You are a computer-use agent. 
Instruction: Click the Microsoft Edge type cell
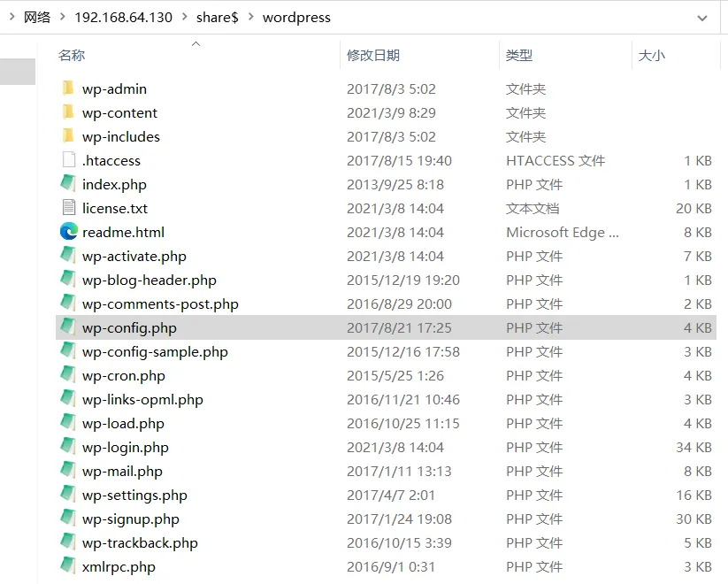563,233
